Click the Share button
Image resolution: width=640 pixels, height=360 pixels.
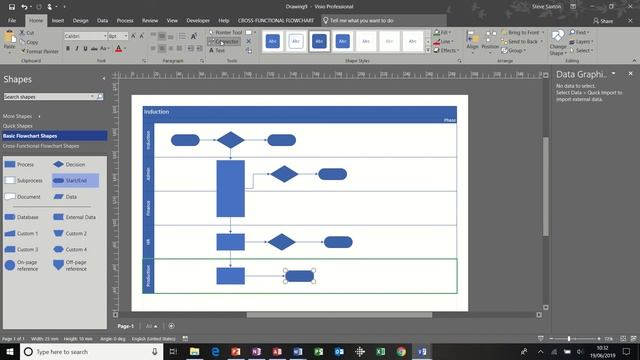click(x=603, y=21)
